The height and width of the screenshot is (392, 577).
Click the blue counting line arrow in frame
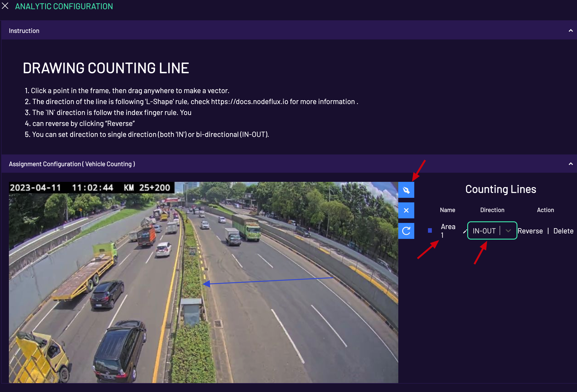pyautogui.click(x=268, y=281)
